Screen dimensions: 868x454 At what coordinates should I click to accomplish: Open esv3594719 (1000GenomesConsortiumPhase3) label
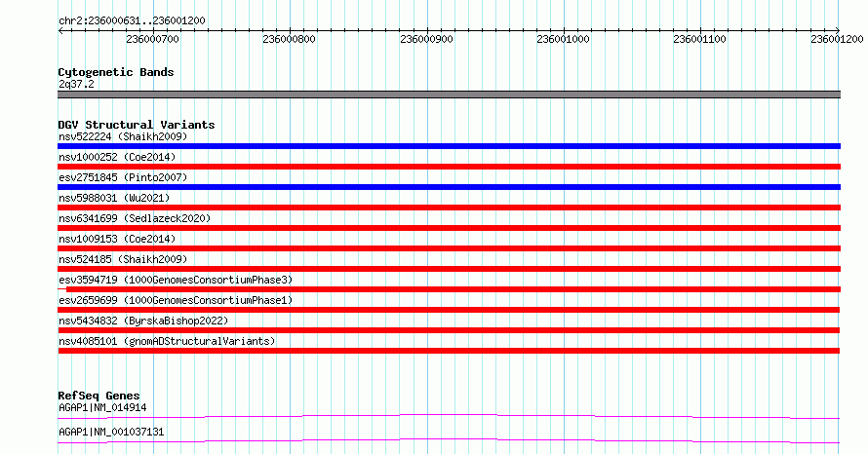[176, 280]
